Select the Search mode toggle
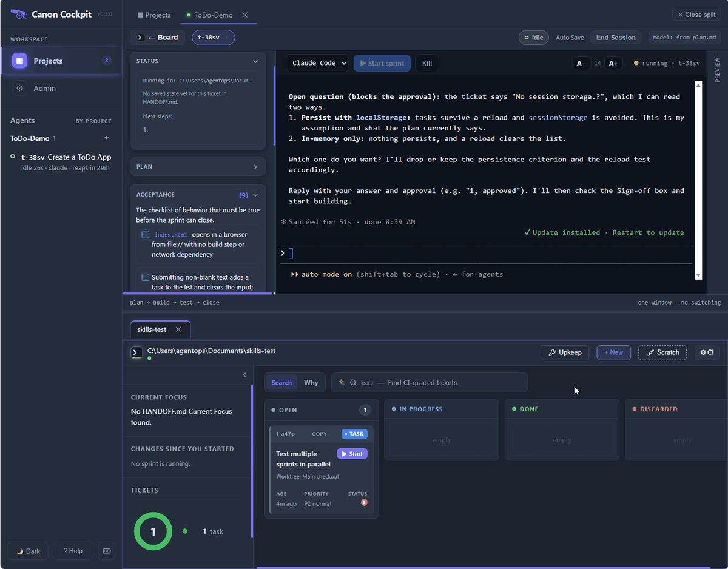This screenshot has height=569, width=728. [x=281, y=383]
